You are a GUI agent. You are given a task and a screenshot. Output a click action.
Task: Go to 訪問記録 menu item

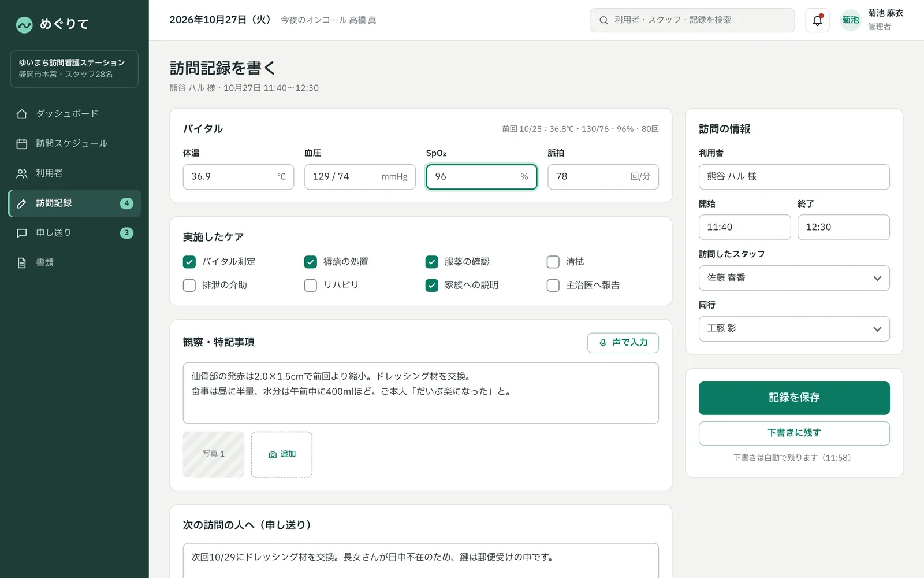pyautogui.click(x=74, y=203)
